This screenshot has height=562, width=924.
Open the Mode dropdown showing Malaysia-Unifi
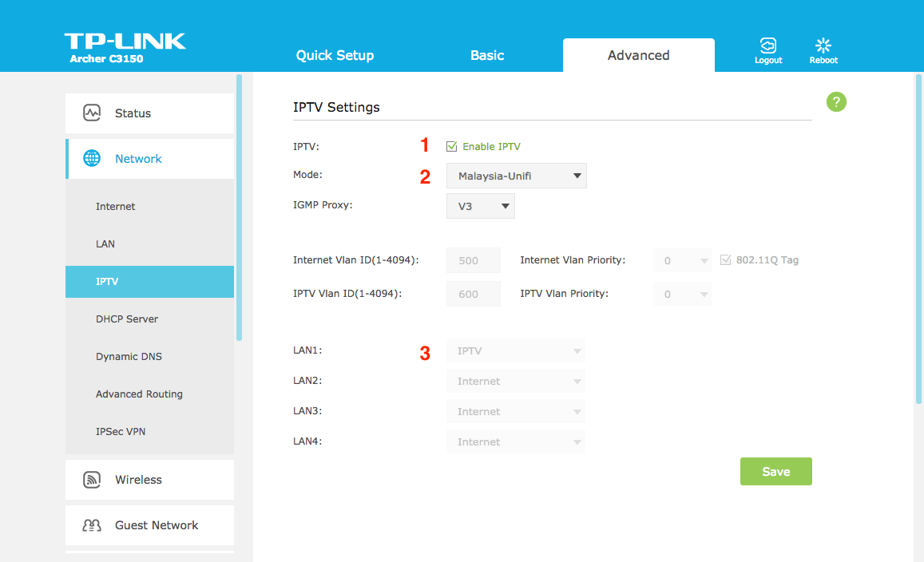[x=516, y=176]
